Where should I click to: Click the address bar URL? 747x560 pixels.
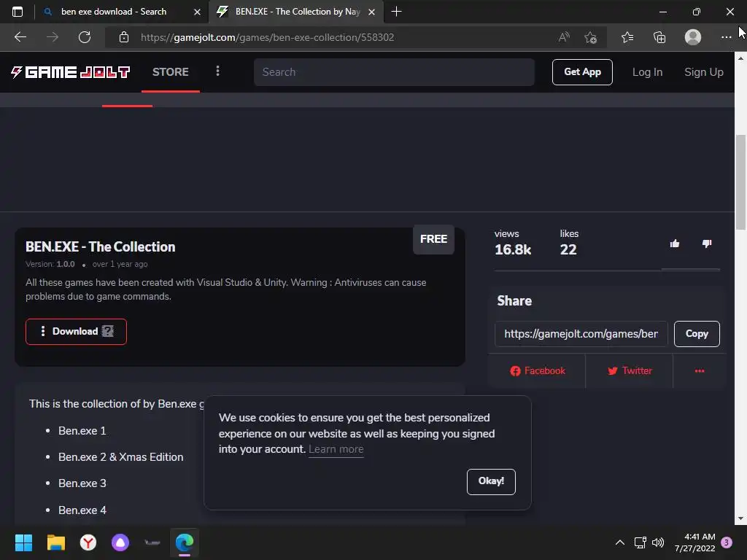267,37
